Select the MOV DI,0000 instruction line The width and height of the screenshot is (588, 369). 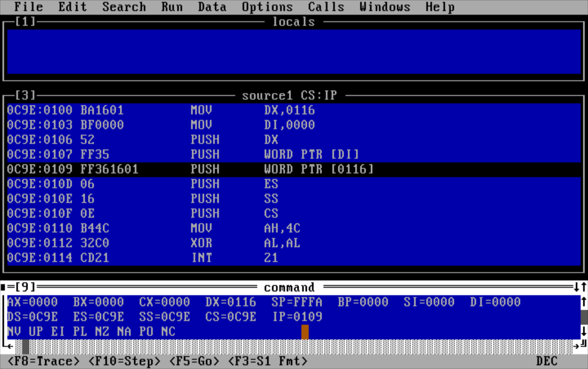coord(294,125)
